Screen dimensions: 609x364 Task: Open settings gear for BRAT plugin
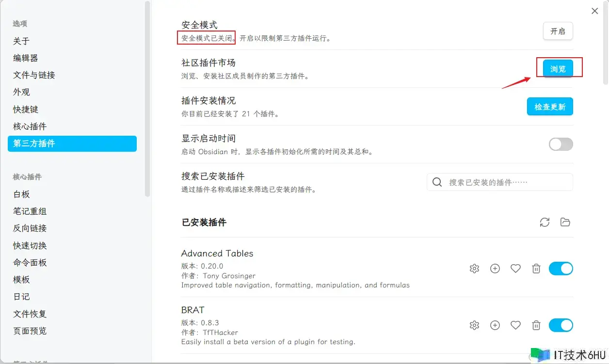[x=474, y=325]
